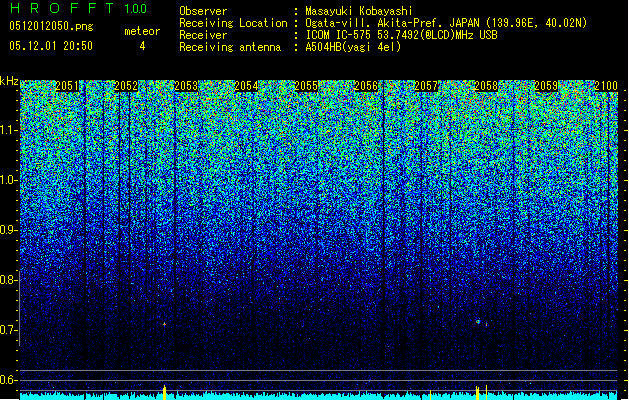Click the meteor count label
This screenshot has width=629, height=400.
click(142, 31)
